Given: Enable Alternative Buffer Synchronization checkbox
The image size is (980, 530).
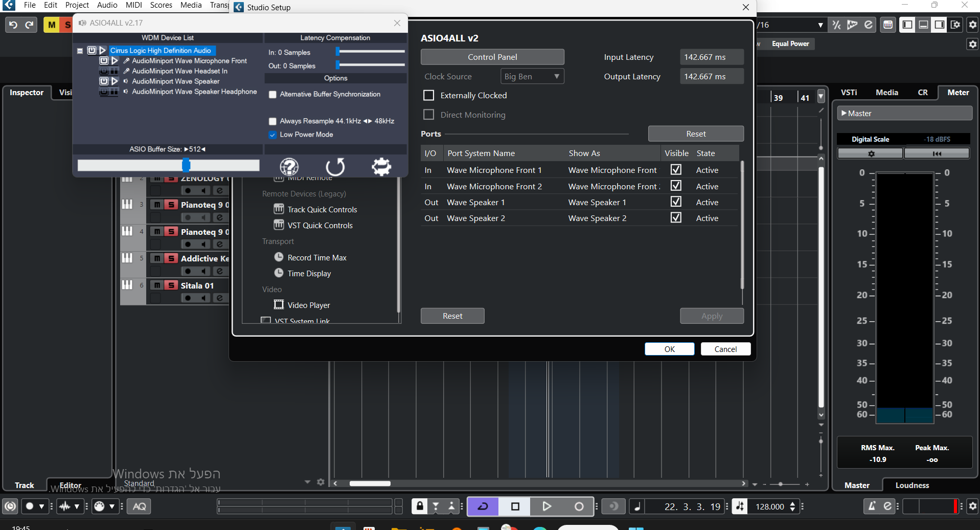Looking at the screenshot, I should pos(273,95).
